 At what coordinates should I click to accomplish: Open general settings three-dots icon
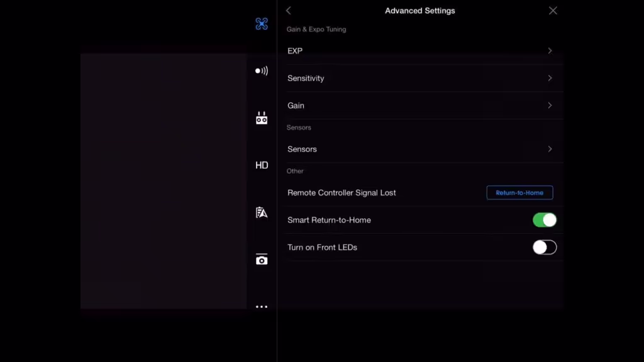pyautogui.click(x=262, y=307)
